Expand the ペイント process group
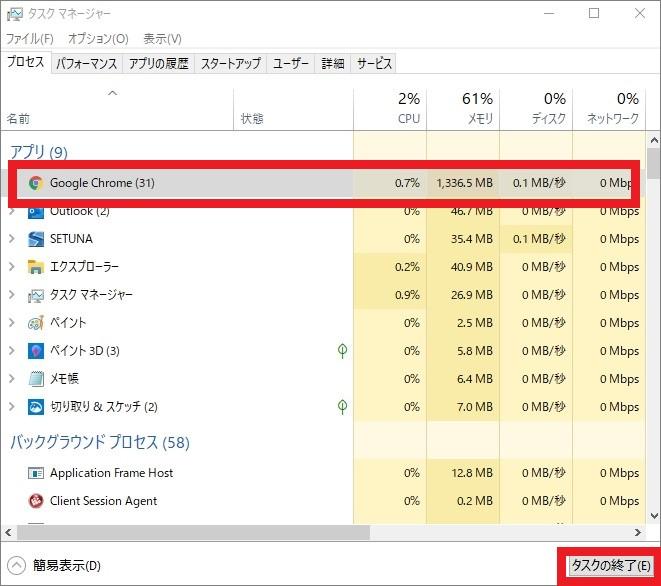This screenshot has width=661, height=586. point(12,323)
